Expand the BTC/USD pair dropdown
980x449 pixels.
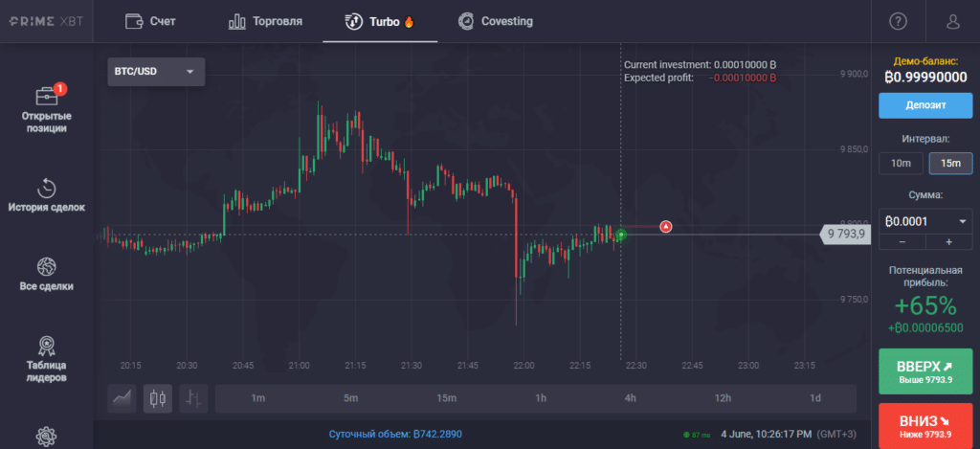(157, 72)
